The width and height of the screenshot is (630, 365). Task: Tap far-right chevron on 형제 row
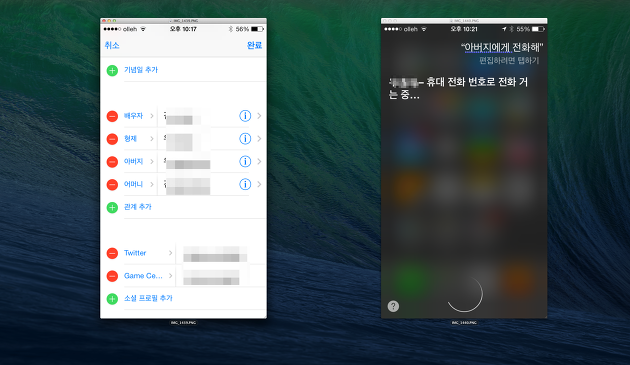coord(259,139)
